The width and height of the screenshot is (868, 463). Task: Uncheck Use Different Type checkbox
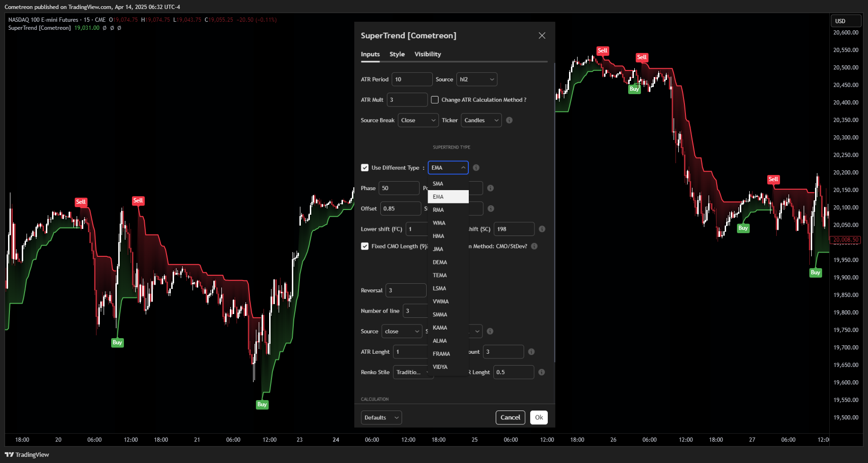coord(365,167)
